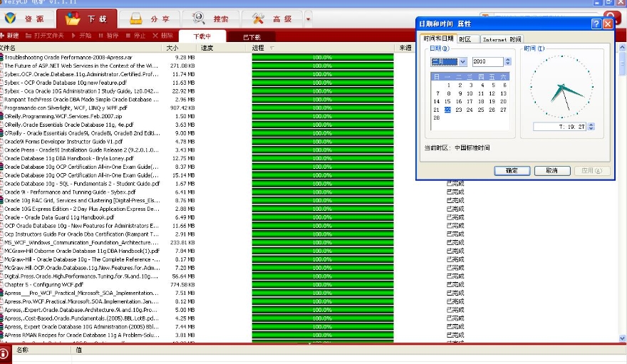Open the 资源 (Resources) main tab

pos(27,19)
